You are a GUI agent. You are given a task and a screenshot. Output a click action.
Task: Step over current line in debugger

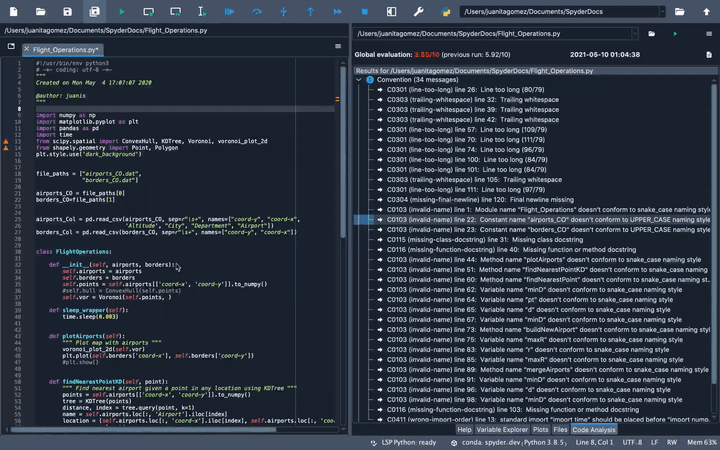tap(257, 11)
